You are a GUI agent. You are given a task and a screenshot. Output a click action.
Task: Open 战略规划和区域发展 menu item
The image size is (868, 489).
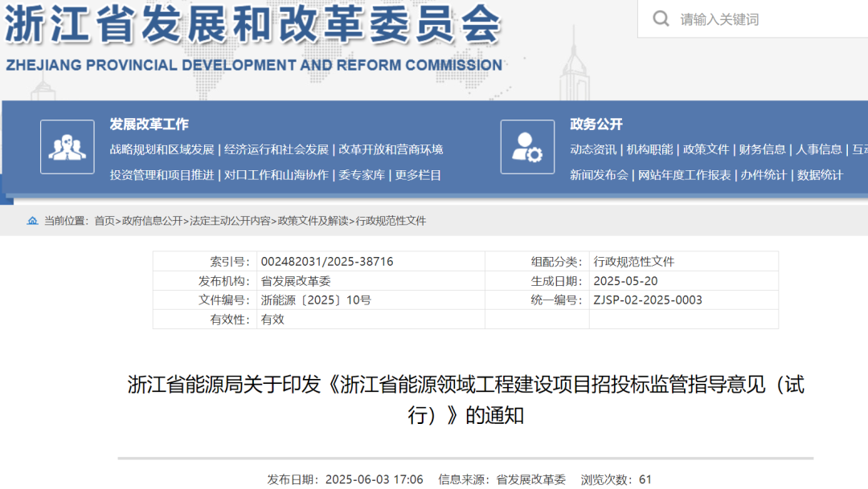[162, 149]
